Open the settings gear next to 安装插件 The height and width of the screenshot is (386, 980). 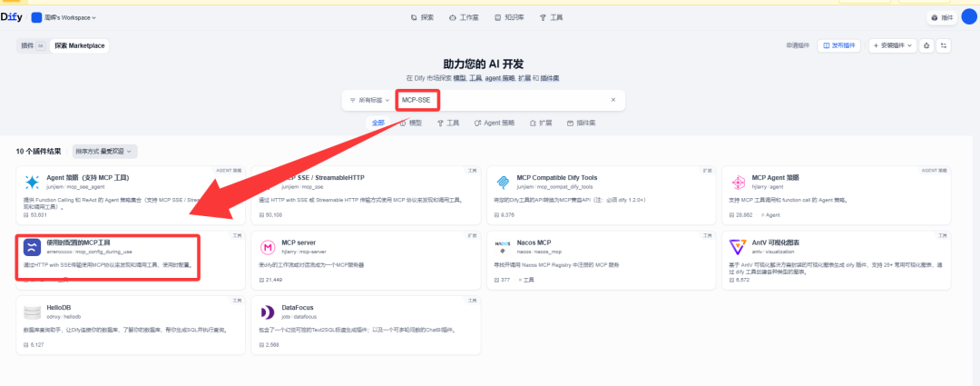[926, 45]
